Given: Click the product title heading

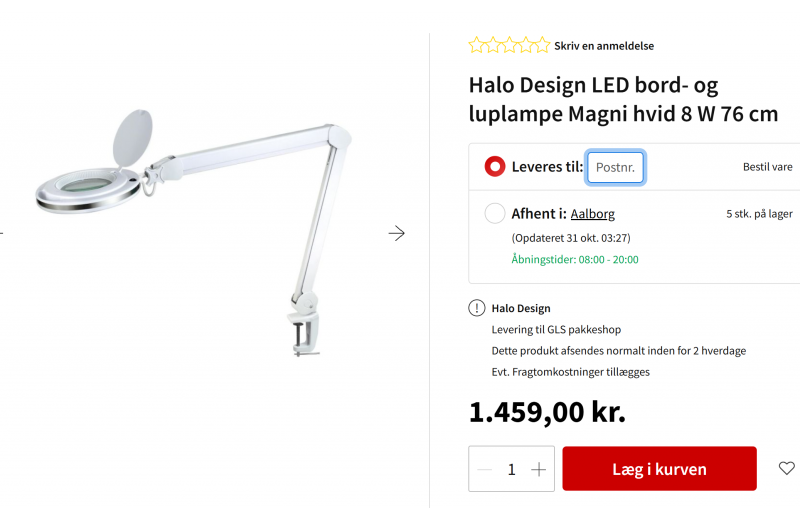Looking at the screenshot, I should coord(623,99).
